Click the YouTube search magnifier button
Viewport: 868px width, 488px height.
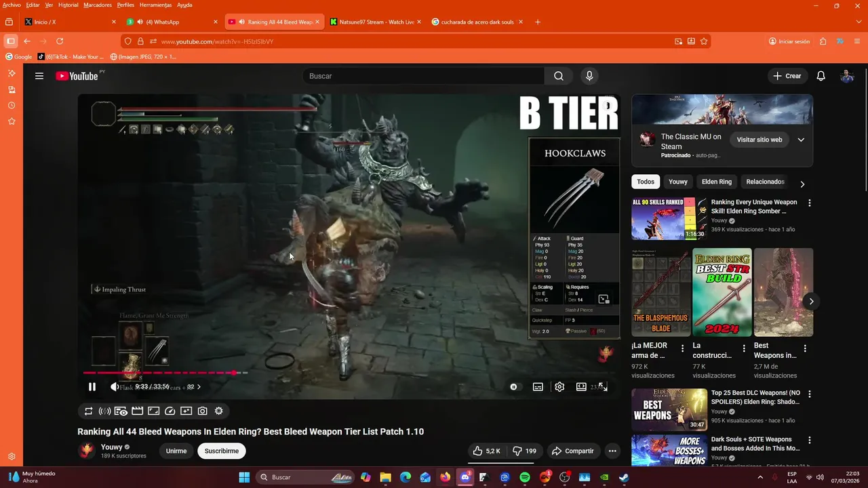coord(559,76)
